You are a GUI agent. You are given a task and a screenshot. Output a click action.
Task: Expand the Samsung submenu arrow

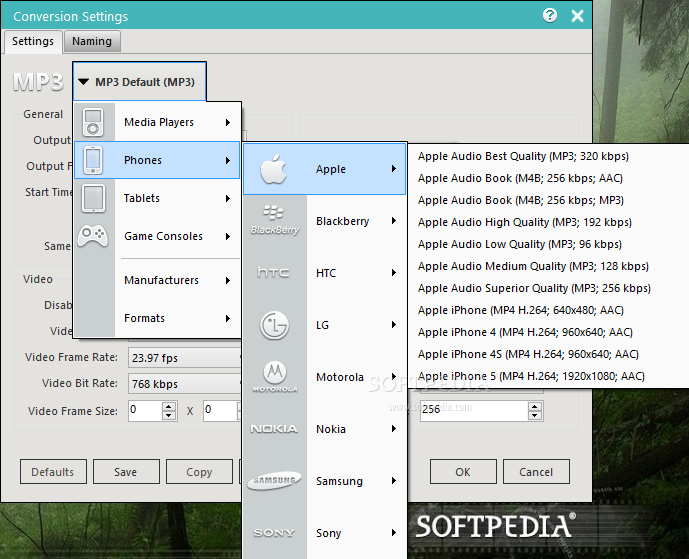coord(394,480)
